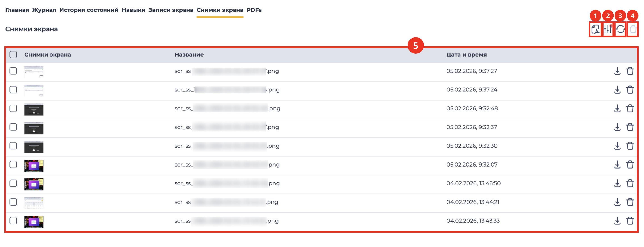The width and height of the screenshot is (644, 247).
Task: Delete screenshot from 04.02.2026, 13:43:33
Action: point(630,221)
